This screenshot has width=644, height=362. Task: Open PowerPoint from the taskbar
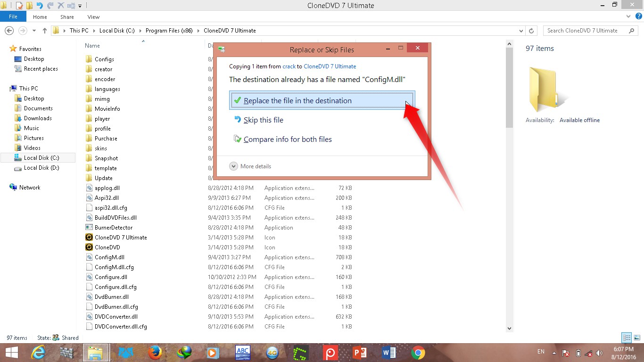point(360,352)
